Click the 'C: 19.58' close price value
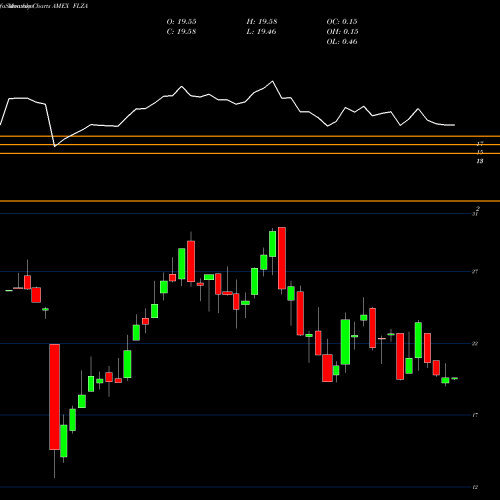Viewport: 500px width, 500px height. click(x=181, y=32)
